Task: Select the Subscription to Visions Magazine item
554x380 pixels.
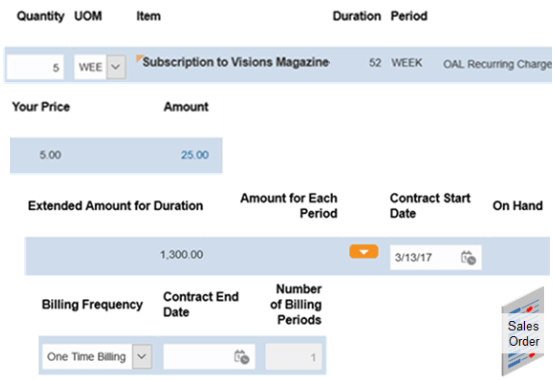Action: click(x=236, y=62)
